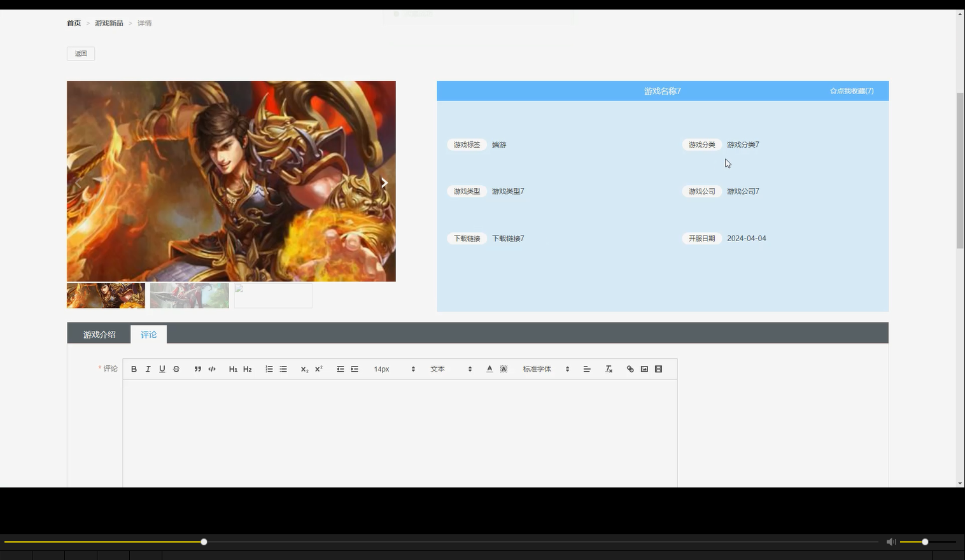Switch to the 游戏介绍 tab

(x=99, y=334)
